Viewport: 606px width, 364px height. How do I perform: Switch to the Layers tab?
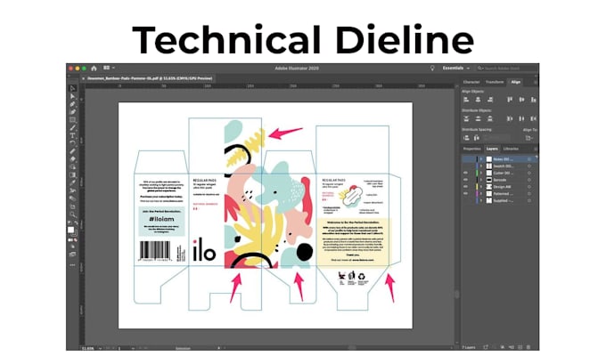492,149
